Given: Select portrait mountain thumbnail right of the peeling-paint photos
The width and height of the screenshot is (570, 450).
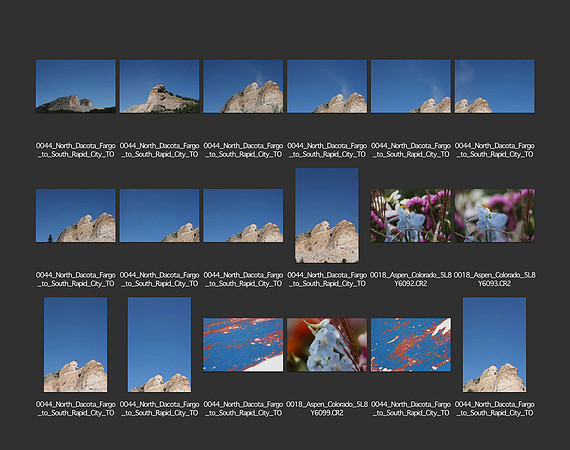Looking at the screenshot, I should coord(494,345).
